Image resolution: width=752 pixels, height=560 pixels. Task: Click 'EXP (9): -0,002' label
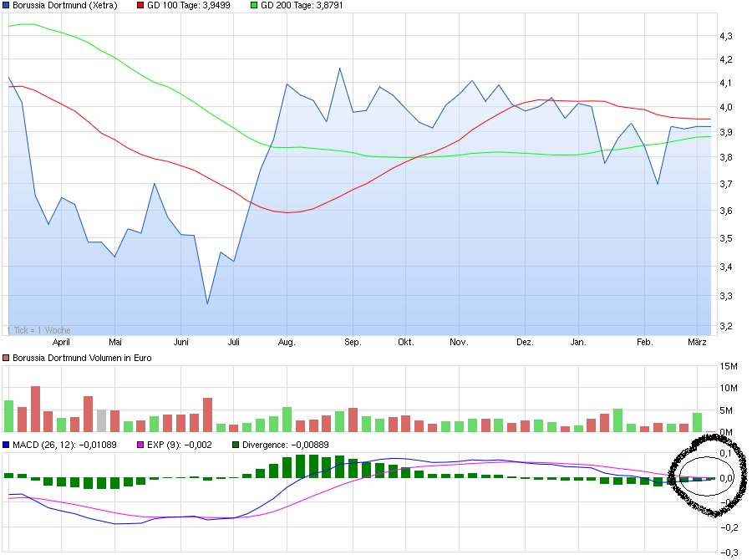(180, 445)
